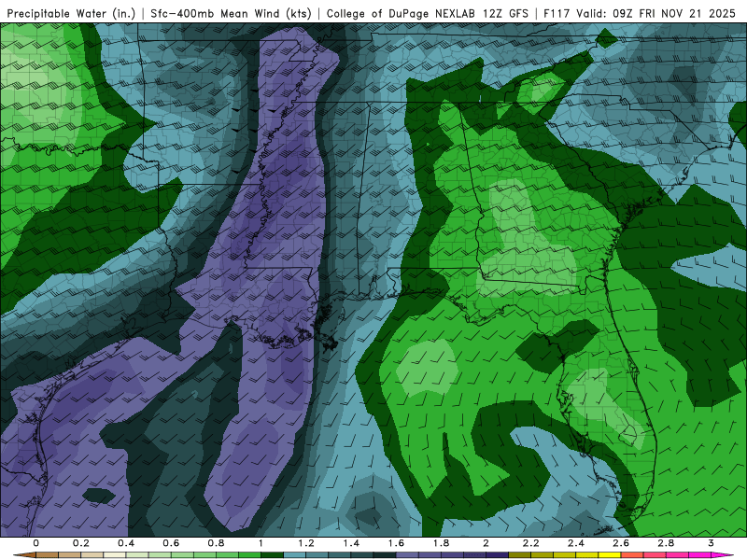The image size is (747, 560).
Task: Click the '1' colorbar label
Action: (261, 543)
